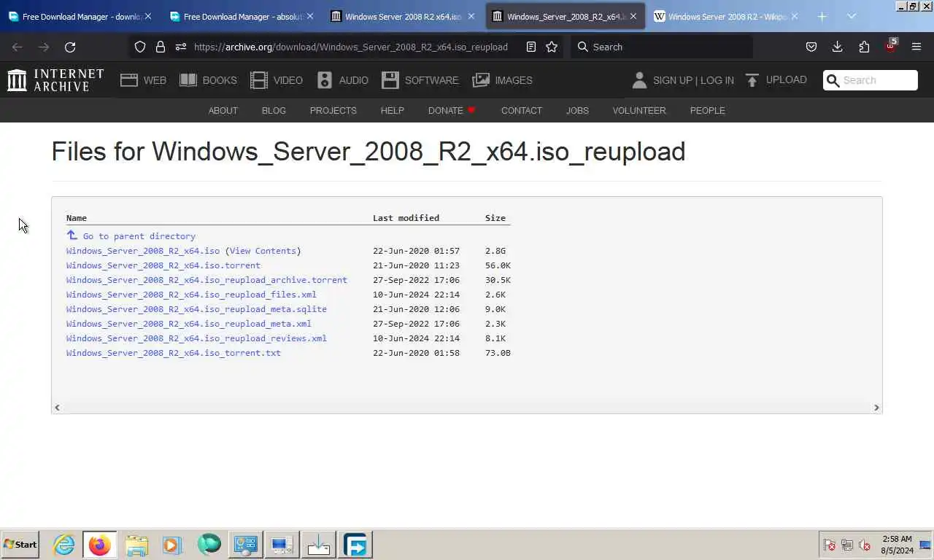Open the VOLUNTEER link
This screenshot has height=560, width=934.
tap(639, 111)
